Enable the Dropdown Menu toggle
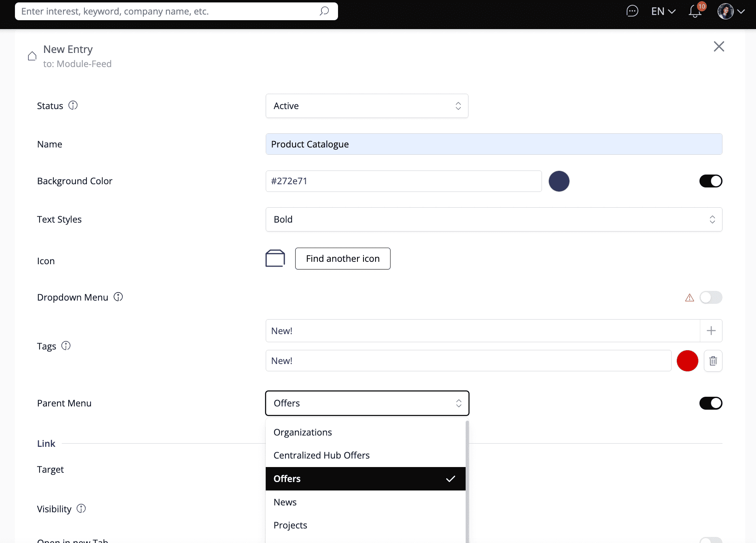756x543 pixels. [x=710, y=297]
